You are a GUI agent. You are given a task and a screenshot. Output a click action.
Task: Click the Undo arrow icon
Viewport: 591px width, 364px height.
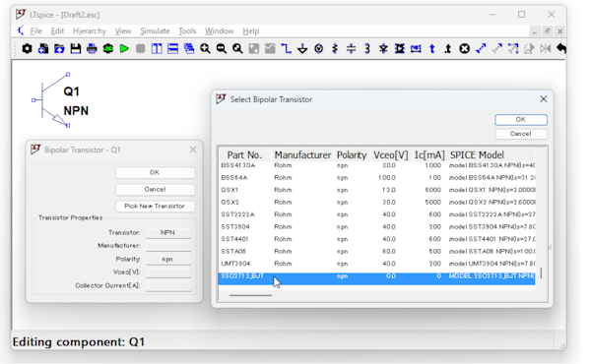(x=561, y=48)
